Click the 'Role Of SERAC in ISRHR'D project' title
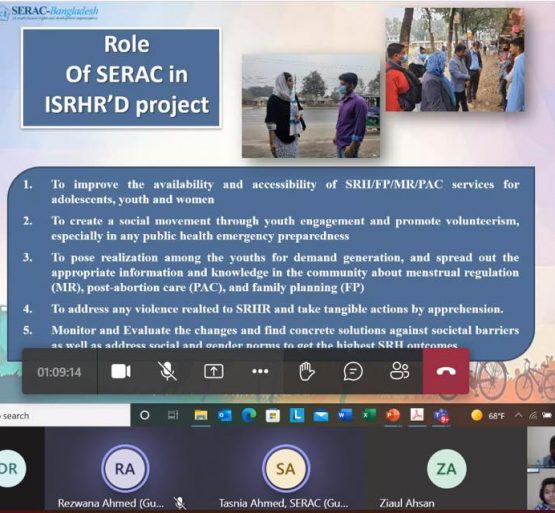 coord(121,78)
